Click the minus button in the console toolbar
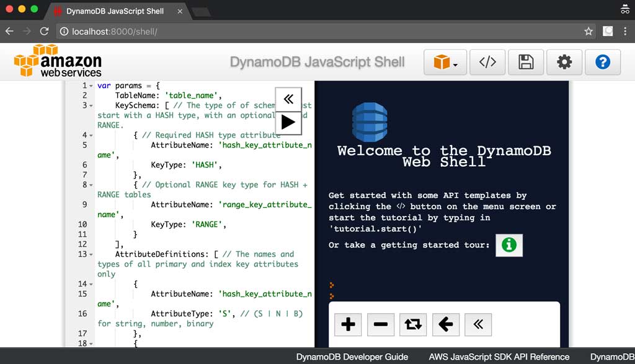Screen dimensions: 635x364 click(381, 324)
